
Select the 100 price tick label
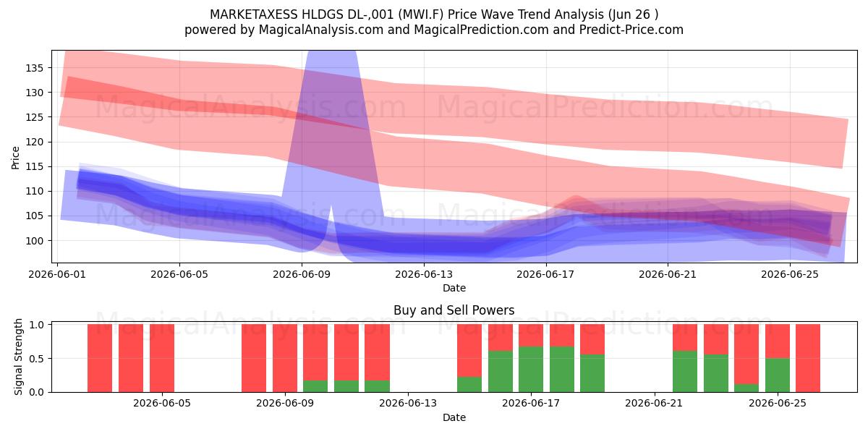coord(37,240)
